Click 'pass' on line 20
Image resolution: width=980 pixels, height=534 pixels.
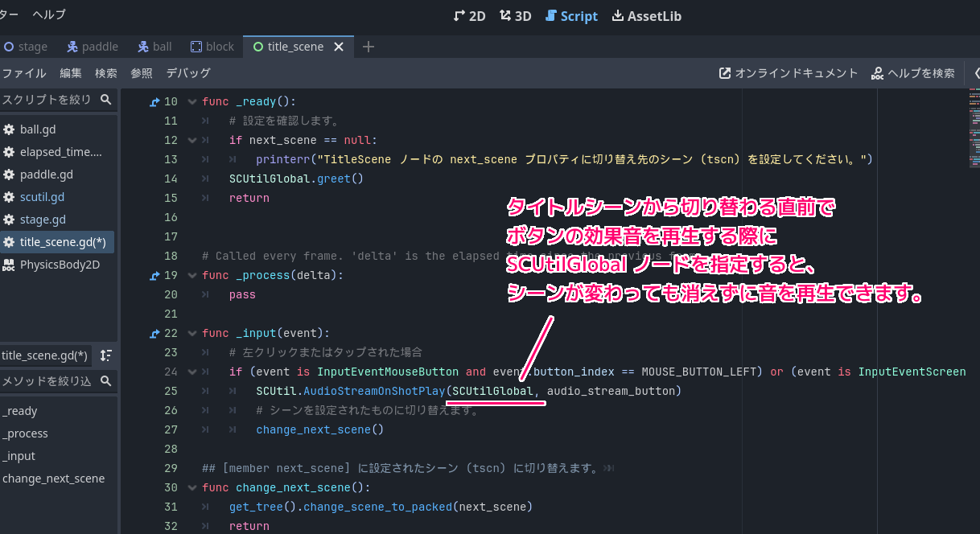point(242,295)
